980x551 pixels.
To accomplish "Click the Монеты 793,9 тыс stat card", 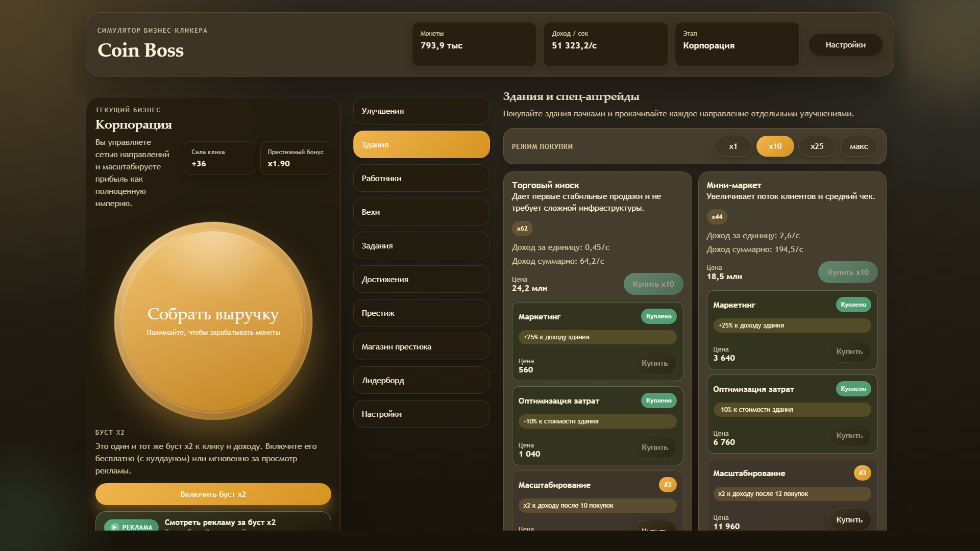I will [x=474, y=44].
